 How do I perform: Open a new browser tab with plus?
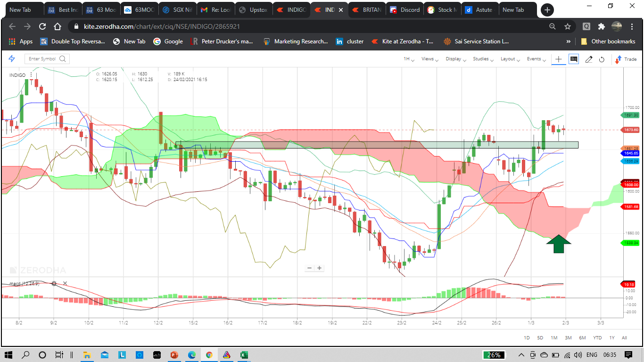[x=547, y=9]
